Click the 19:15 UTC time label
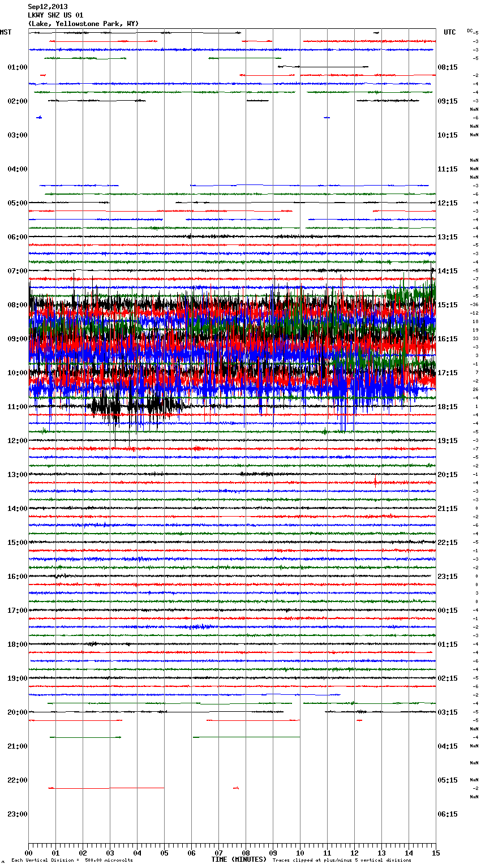The width and height of the screenshot is (481, 868). 448,441
